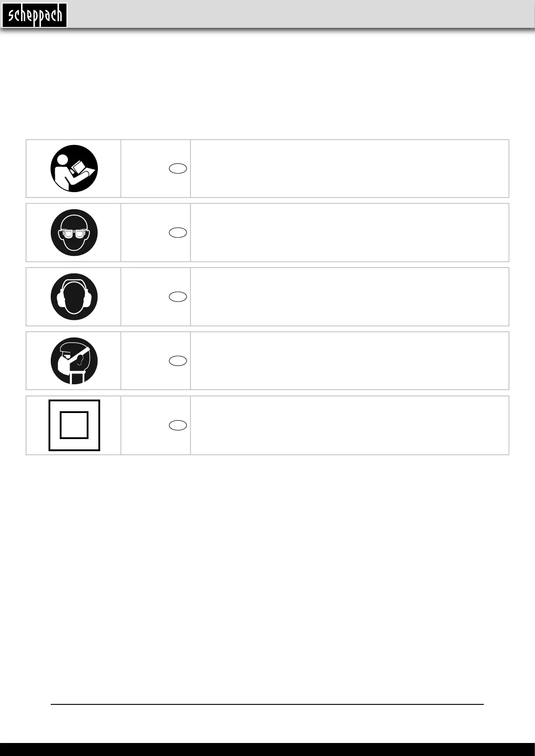Click the black footer bar

click(x=267, y=749)
